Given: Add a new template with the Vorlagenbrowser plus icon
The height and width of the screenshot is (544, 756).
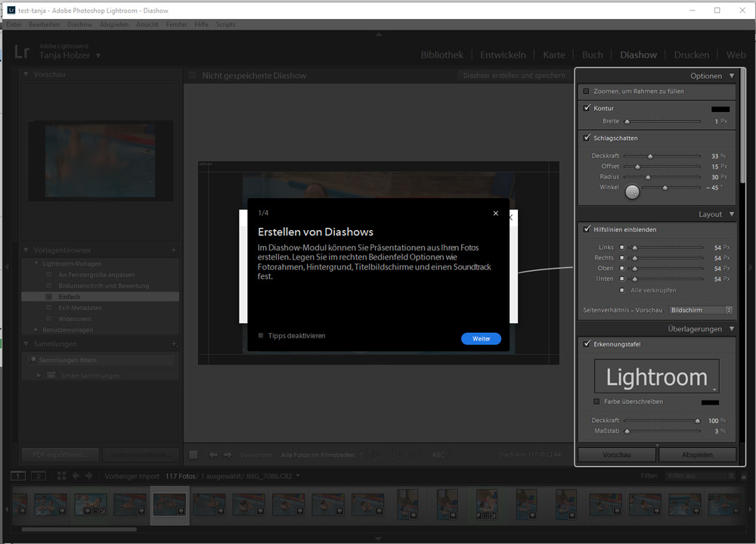Looking at the screenshot, I should pos(174,250).
